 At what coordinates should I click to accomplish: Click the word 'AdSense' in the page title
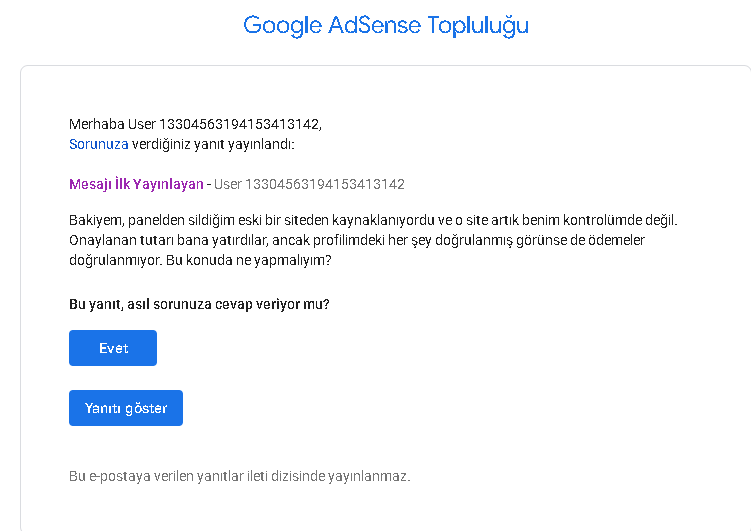[x=374, y=25]
